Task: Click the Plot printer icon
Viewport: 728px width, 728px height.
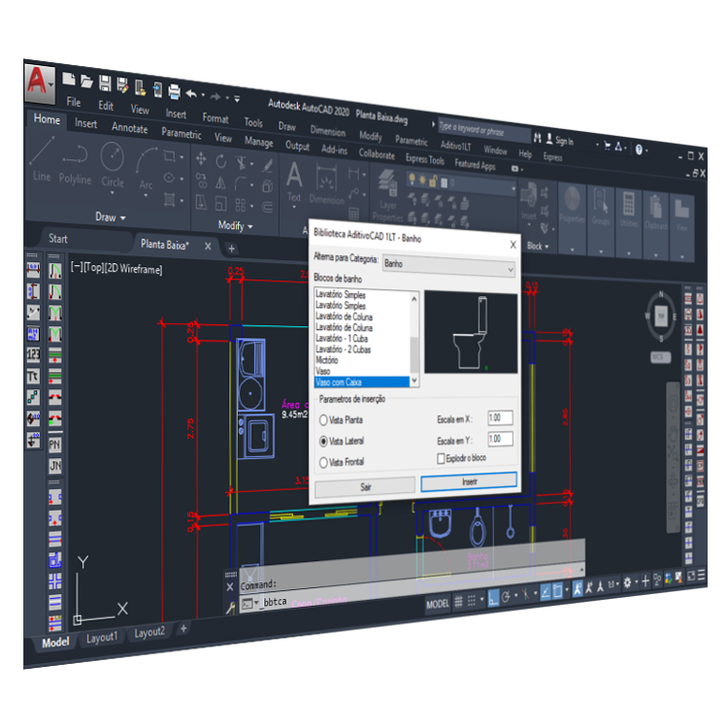Action: pos(174,91)
